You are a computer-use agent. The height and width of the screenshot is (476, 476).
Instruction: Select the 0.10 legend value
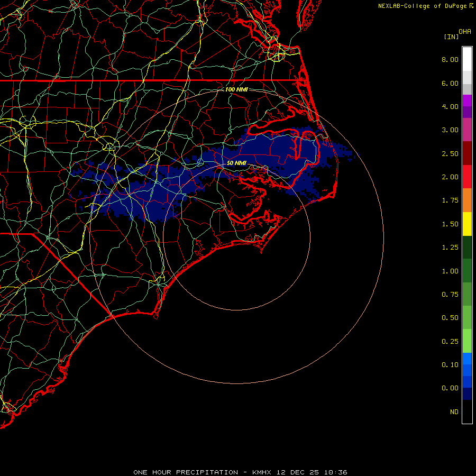click(x=450, y=365)
